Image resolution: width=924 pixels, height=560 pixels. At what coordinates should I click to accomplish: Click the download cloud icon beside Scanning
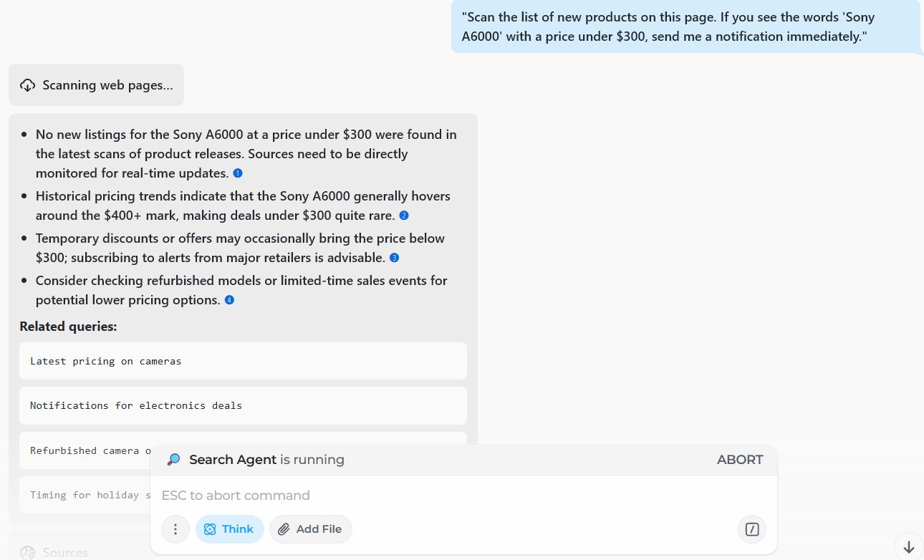point(27,85)
